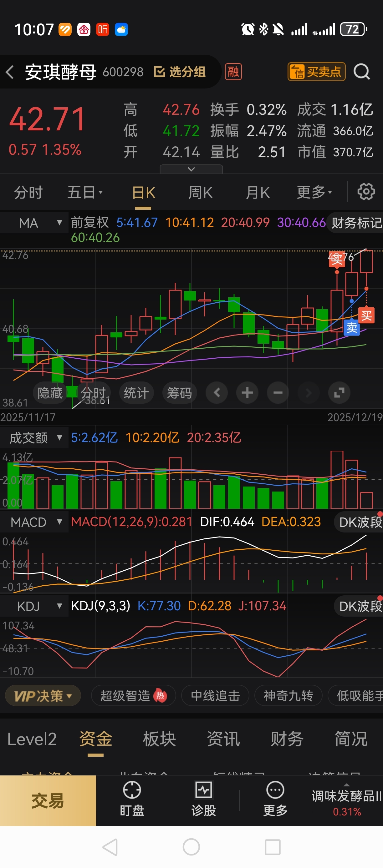383x868 pixels.
Task: Open the 成交额 indicator dropdown
Action: [x=34, y=438]
